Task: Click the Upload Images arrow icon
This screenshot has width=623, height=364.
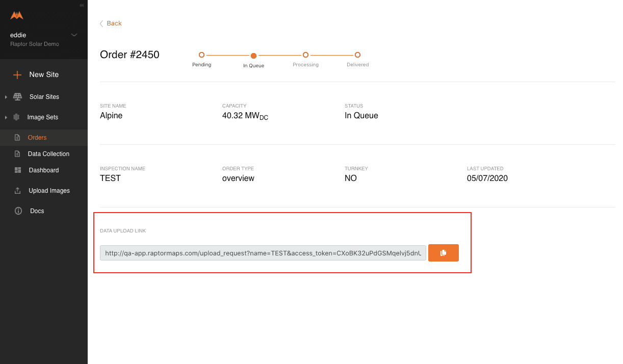Action: 18,191
